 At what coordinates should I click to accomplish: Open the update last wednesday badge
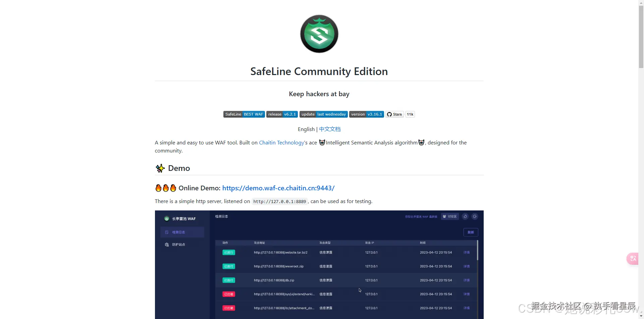click(324, 114)
